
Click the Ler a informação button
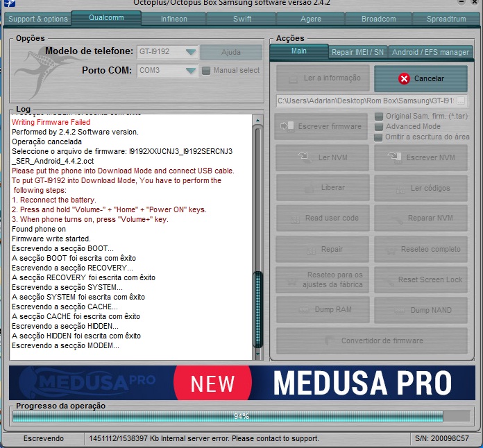(x=323, y=78)
